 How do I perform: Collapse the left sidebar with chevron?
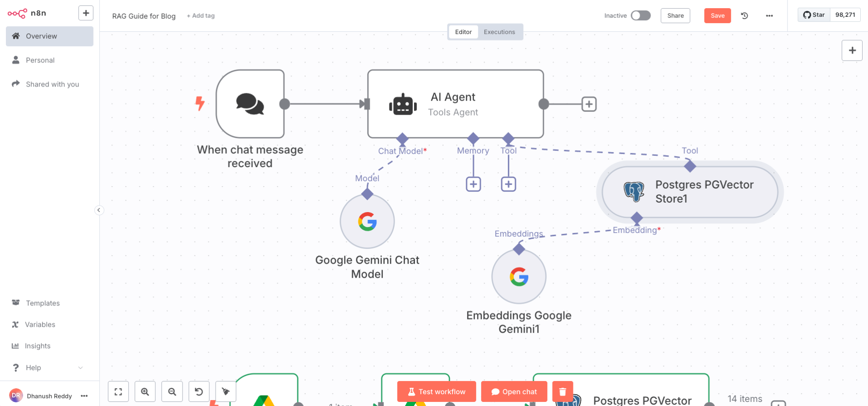(99, 210)
